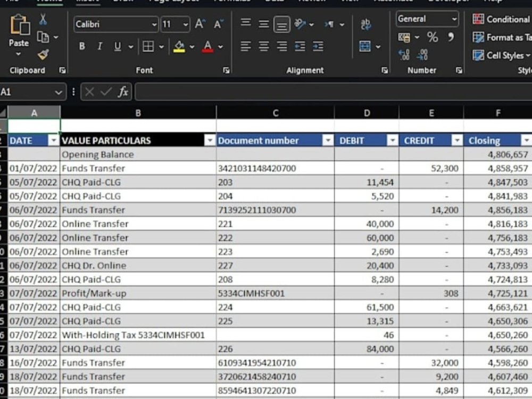This screenshot has width=532, height=399.
Task: Click the Wrap Text icon
Action: (365, 24)
